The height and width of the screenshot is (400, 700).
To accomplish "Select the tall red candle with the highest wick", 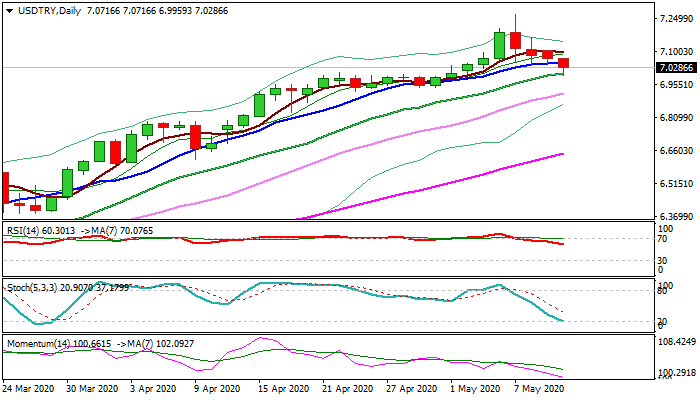I will [x=515, y=41].
